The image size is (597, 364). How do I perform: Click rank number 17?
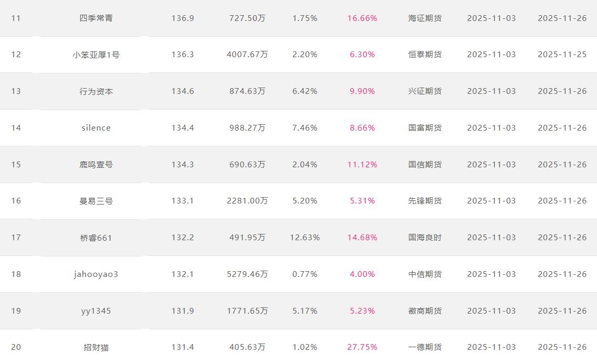(16, 238)
